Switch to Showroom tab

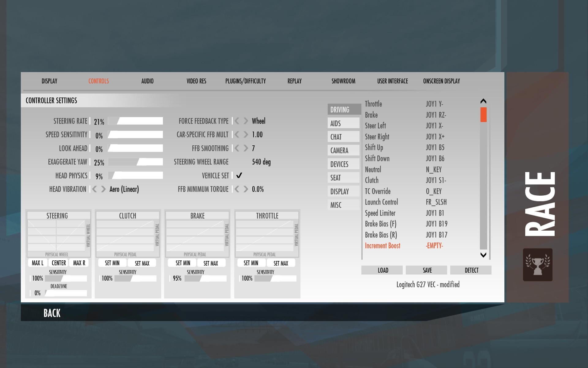point(343,81)
